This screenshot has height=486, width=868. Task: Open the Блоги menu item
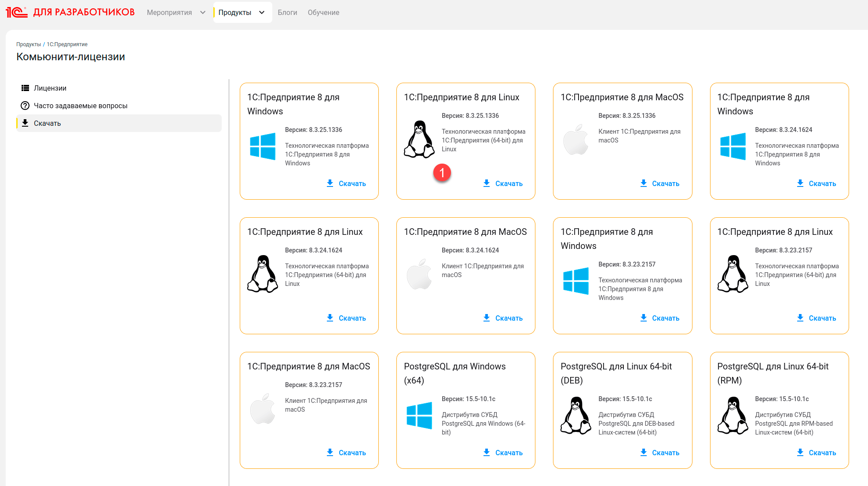287,12
